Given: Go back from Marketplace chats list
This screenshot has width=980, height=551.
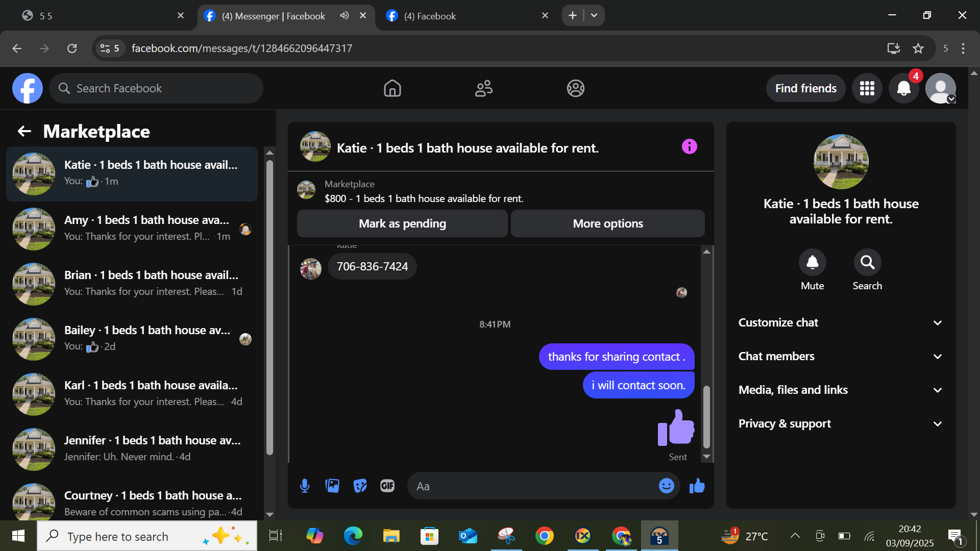Looking at the screenshot, I should click(24, 132).
